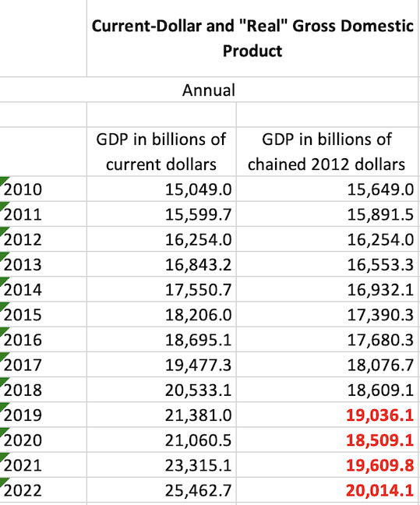Click the cell showing 18,609.1
This screenshot has height=505, width=420.
327,390
